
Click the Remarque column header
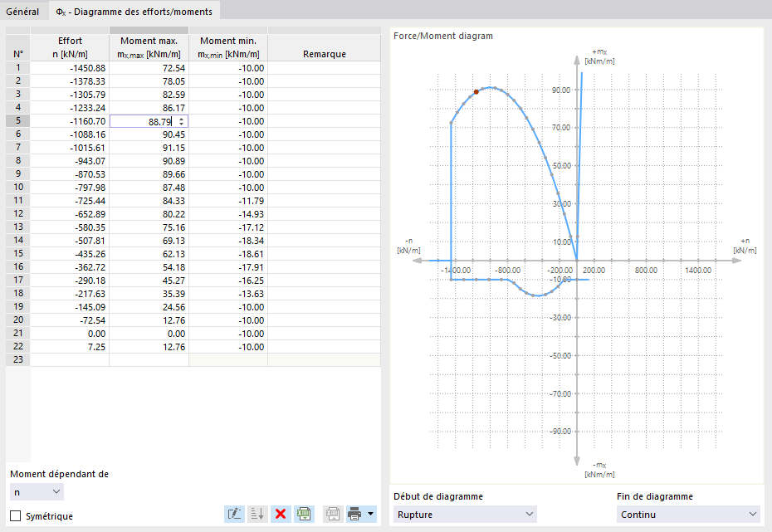(x=325, y=47)
